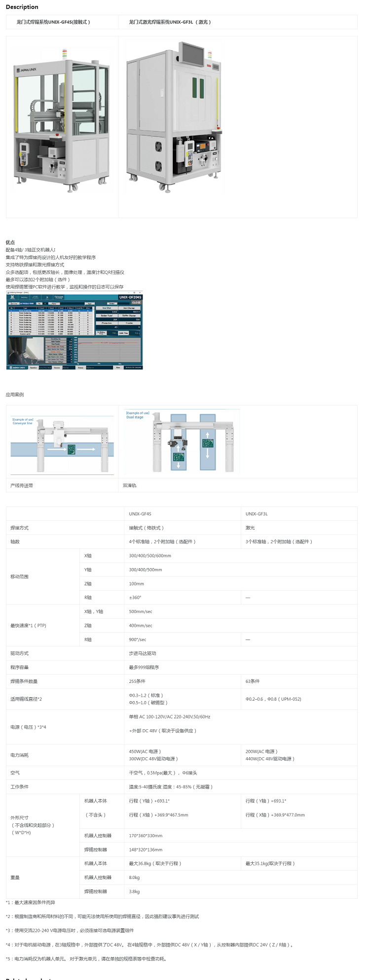Image resolution: width=370 pixels, height=980 pixels.
Task: Click value '单相 AC 100-120V/AC 220-240V,50/60Hz'
Action: pos(170,717)
